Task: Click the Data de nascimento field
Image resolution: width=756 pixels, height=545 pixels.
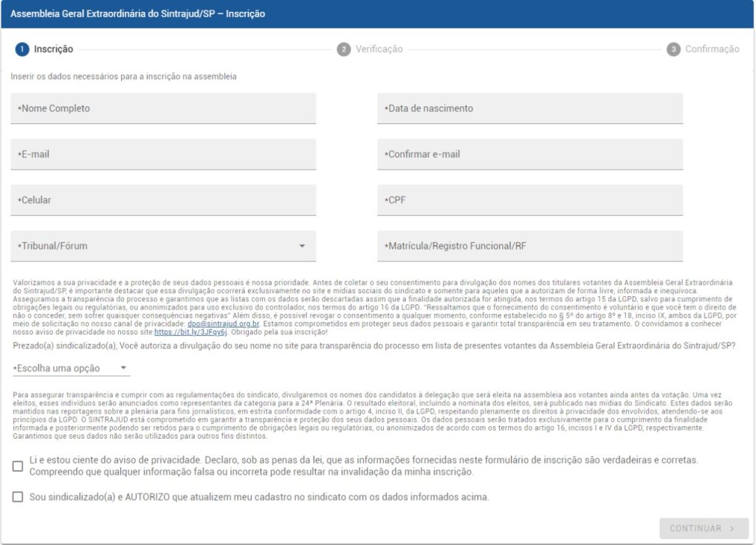Action: point(529,109)
